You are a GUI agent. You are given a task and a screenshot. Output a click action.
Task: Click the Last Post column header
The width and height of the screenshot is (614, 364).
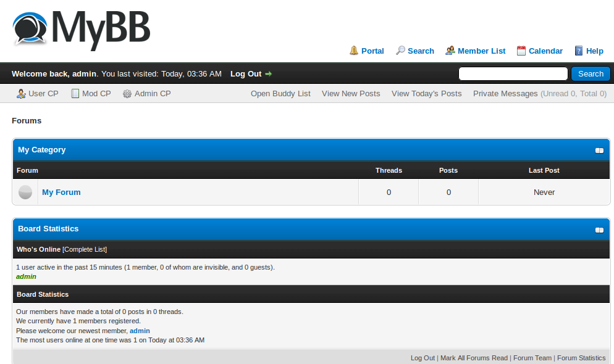[544, 170]
